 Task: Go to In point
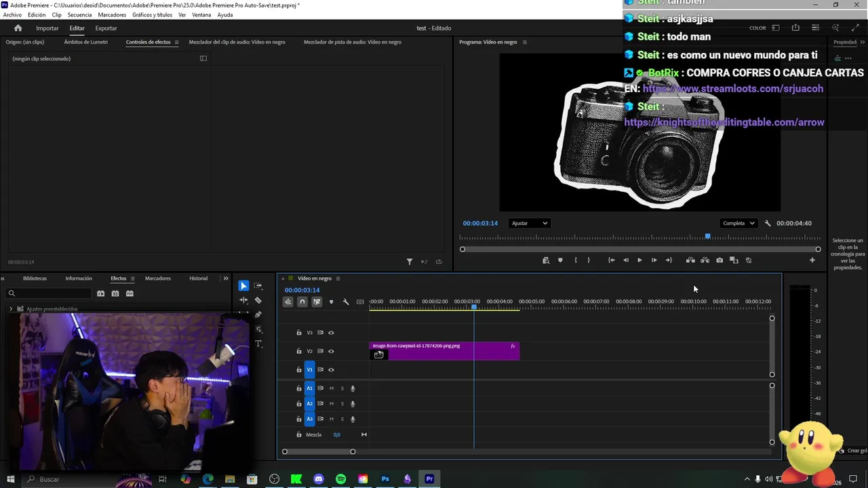(x=611, y=260)
